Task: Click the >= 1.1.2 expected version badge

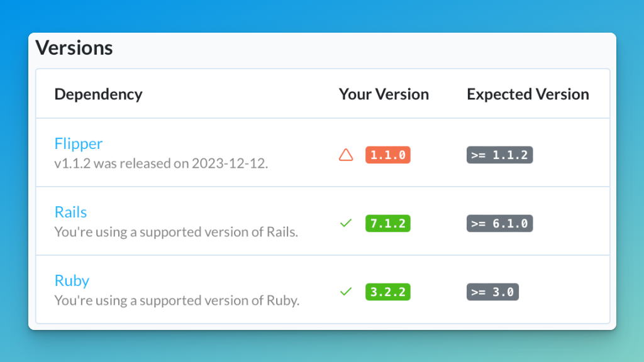Action: point(499,155)
